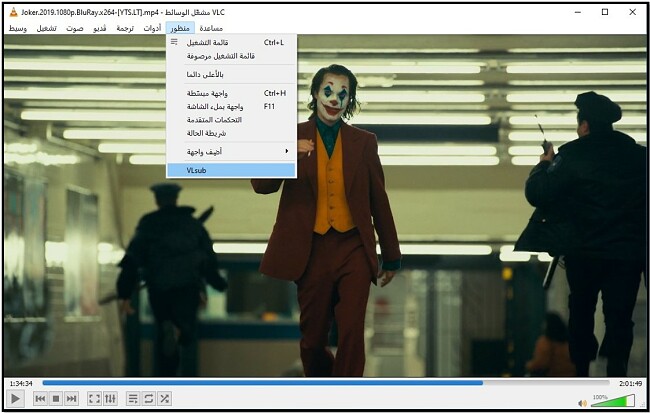Close the VLC window
Viewport: 650px width, 413px height.
[x=633, y=12]
